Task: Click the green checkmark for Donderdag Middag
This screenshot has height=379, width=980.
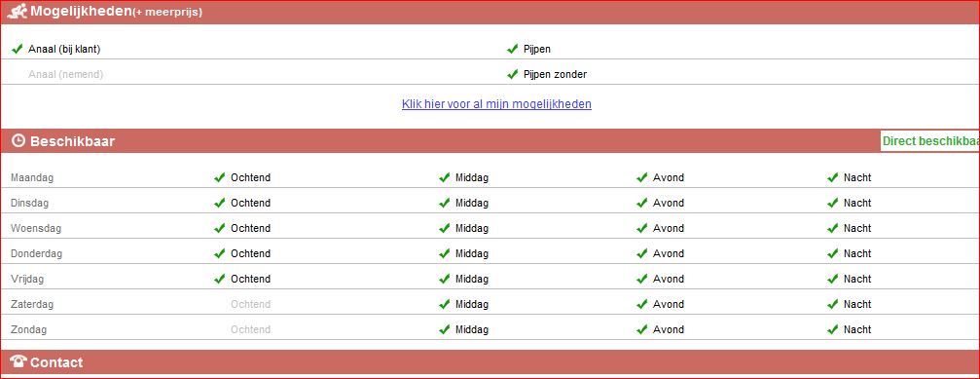Action: click(x=445, y=253)
